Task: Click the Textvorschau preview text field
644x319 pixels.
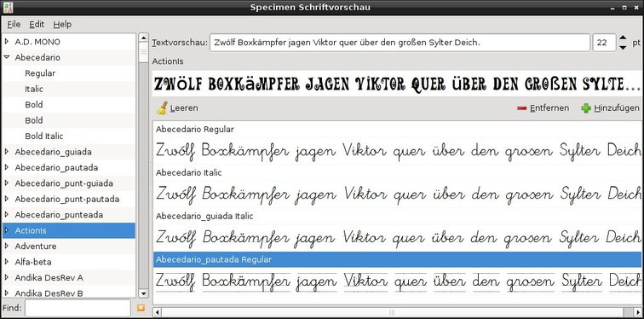Action: [400, 43]
